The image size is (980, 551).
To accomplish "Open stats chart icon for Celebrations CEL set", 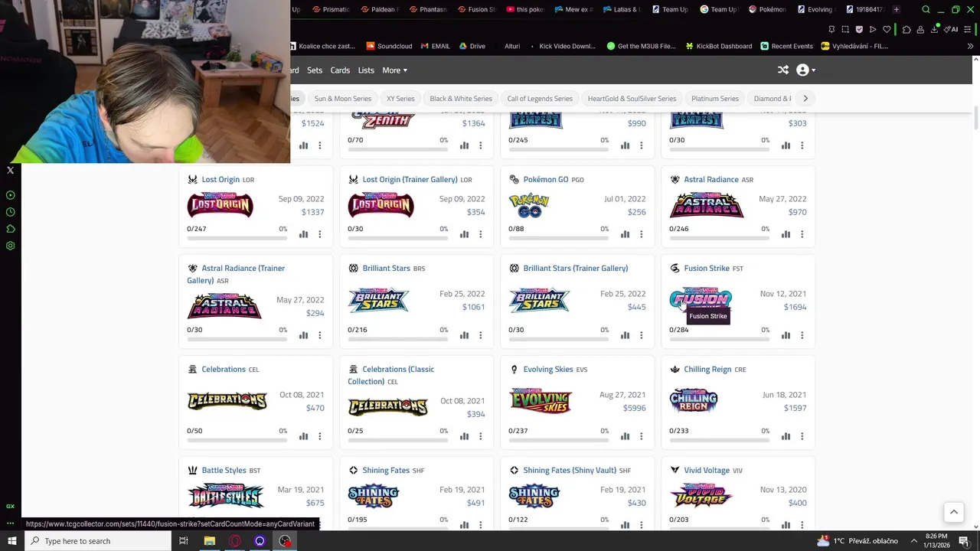I will tap(304, 436).
